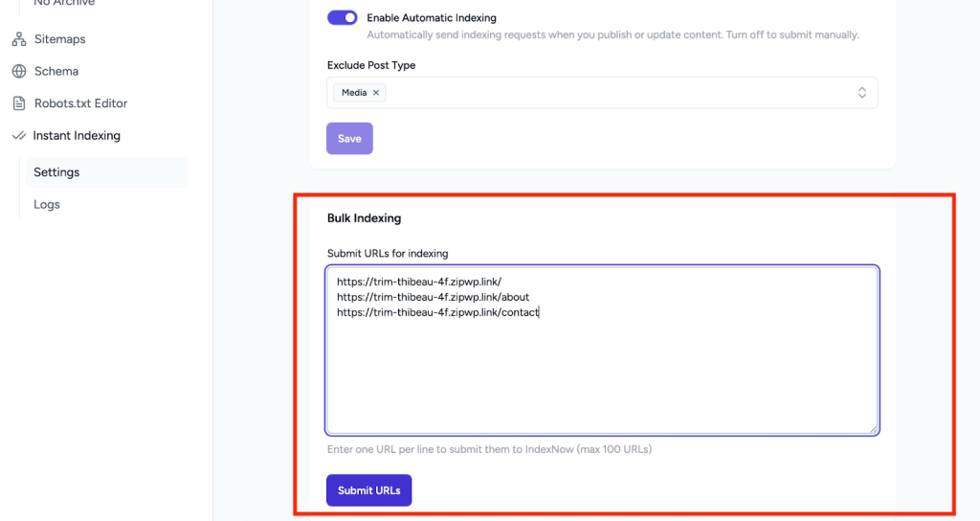Click the trim-thibeau-4f.zipwp.link/about URL line
The height and width of the screenshot is (521, 980).
click(x=433, y=297)
